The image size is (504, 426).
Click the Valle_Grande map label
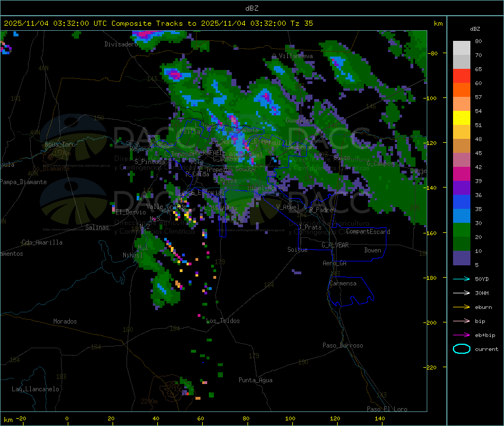166,206
